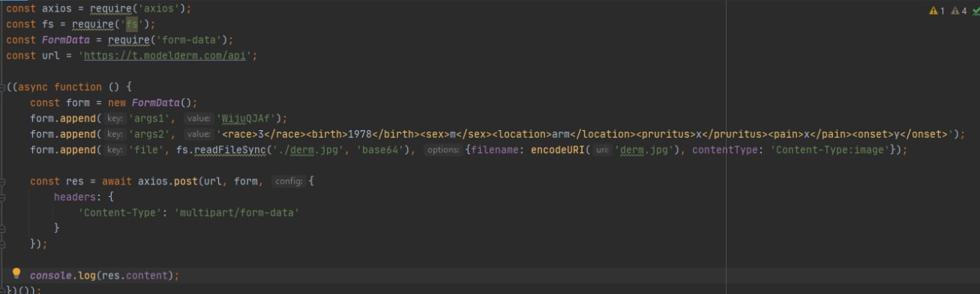Click the green checkmark inspection icon
The image size is (980, 294).
(x=975, y=11)
